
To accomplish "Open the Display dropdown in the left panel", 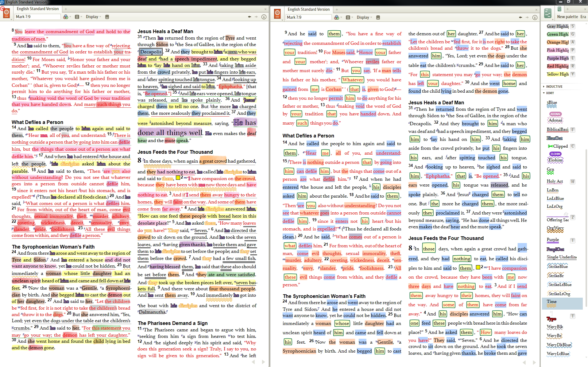I will click(93, 17).
